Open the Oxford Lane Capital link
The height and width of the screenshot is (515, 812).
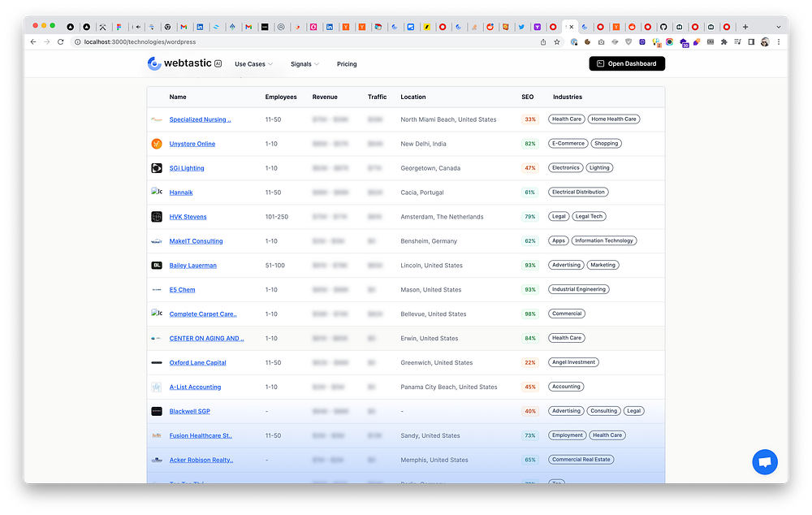click(198, 363)
